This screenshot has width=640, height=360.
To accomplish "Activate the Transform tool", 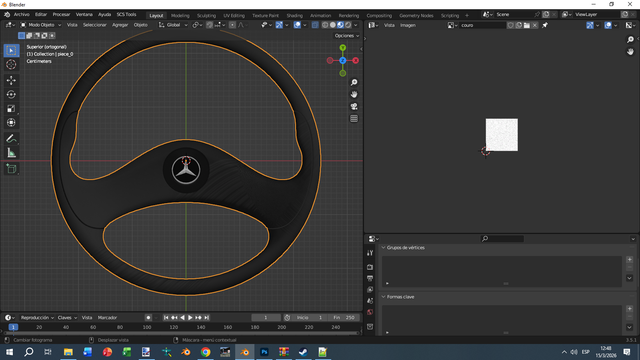I will coord(11,122).
